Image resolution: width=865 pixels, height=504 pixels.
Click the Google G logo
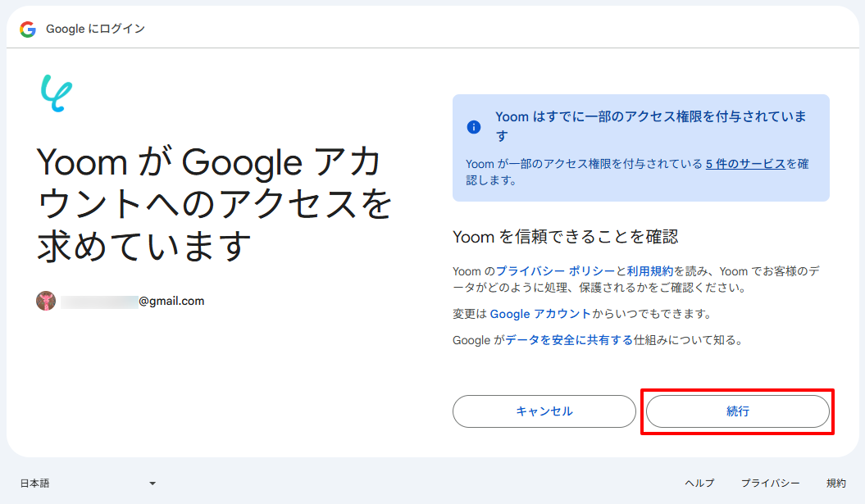[28, 30]
